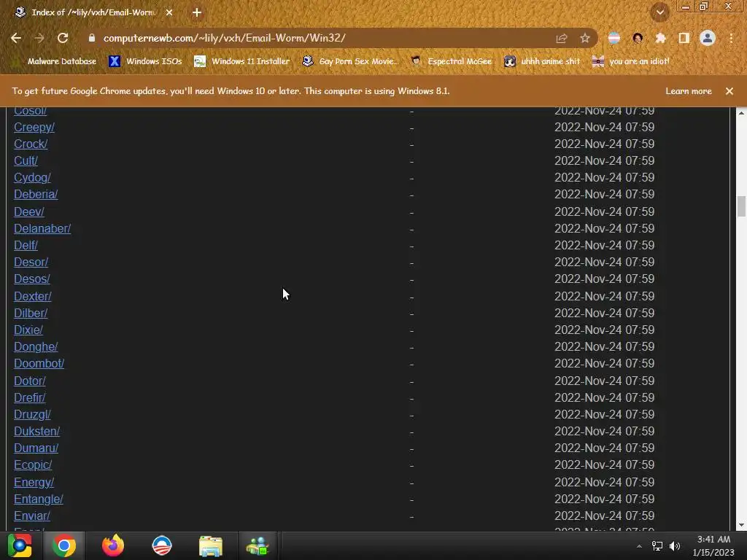Reload the current page
The height and width of the screenshot is (560, 747).
(63, 38)
